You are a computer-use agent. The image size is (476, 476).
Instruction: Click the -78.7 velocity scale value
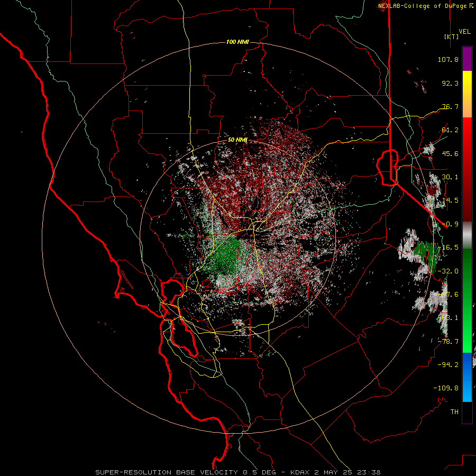[x=448, y=342]
